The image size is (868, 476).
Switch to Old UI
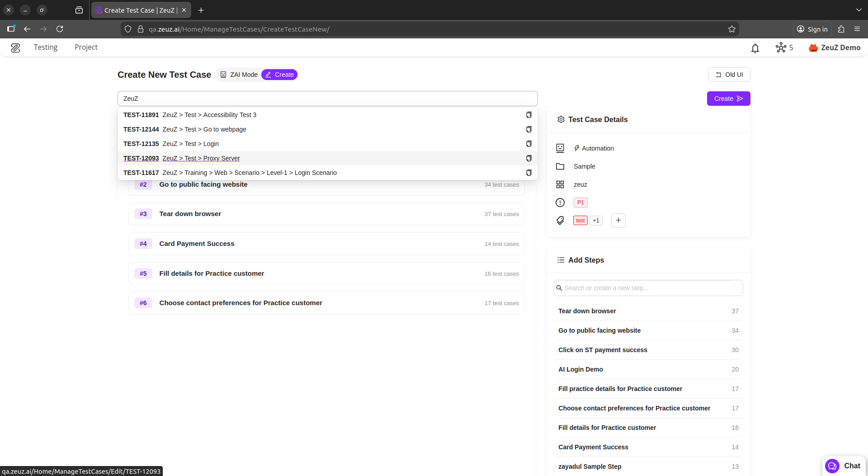coord(729,75)
